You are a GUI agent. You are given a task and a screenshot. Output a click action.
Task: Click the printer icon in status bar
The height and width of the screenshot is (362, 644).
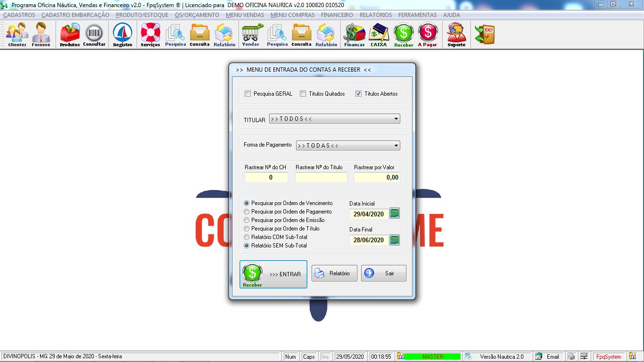(x=571, y=356)
